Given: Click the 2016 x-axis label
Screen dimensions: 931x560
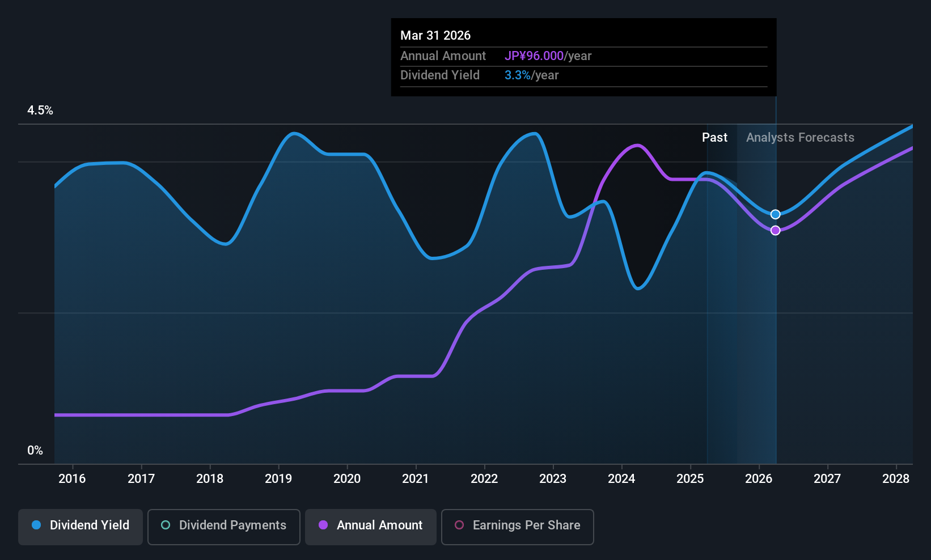Looking at the screenshot, I should pos(72,478).
